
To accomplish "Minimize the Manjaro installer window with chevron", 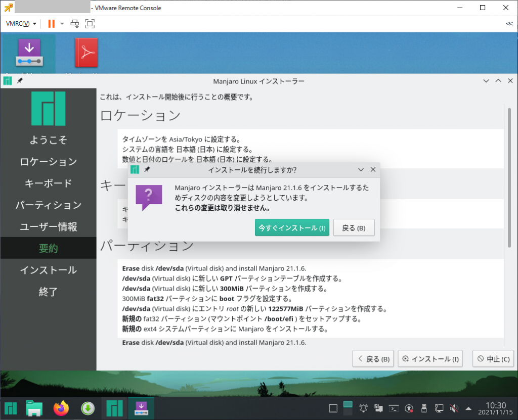I will point(486,81).
